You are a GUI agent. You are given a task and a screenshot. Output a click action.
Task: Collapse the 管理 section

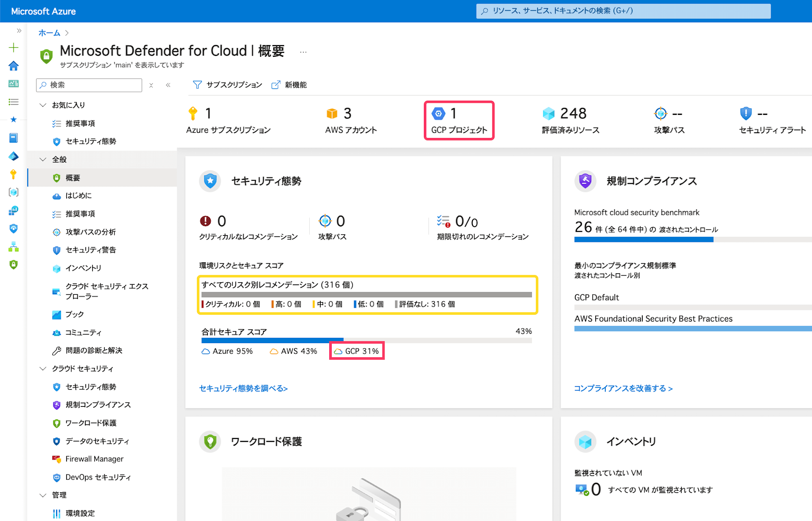(x=43, y=495)
